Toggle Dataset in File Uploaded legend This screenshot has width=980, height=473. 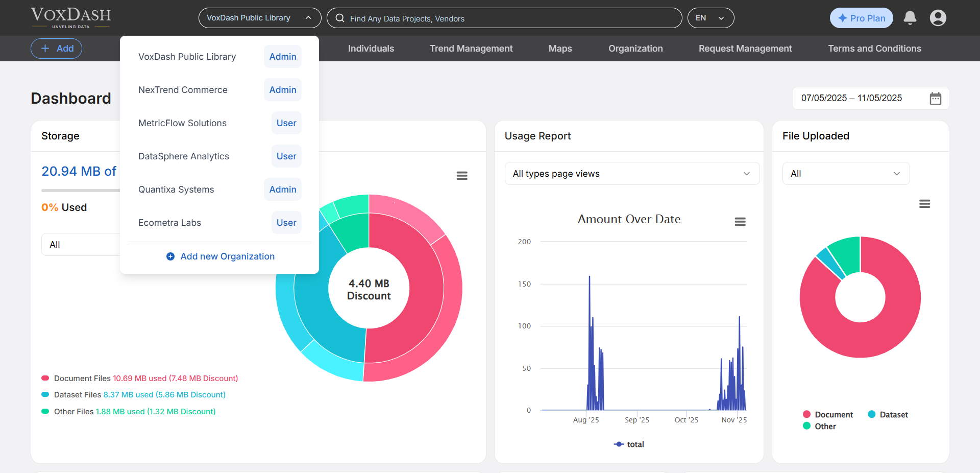(x=888, y=414)
